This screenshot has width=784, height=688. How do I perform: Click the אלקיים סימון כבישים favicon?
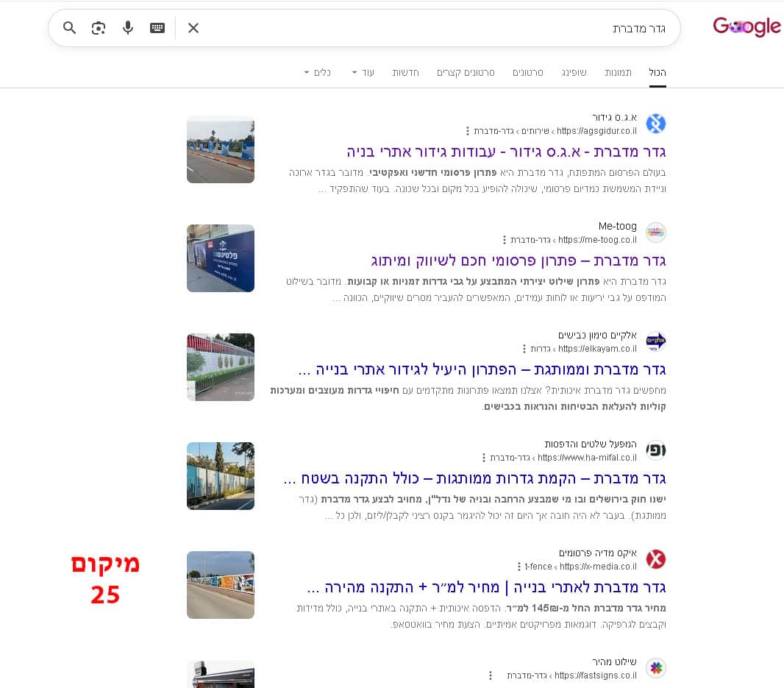[x=656, y=341]
